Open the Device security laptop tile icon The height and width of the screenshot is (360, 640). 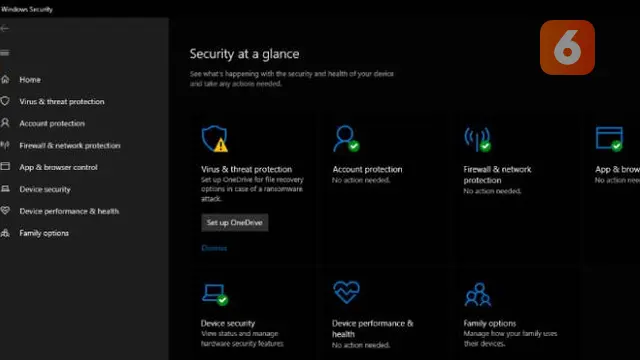click(215, 294)
